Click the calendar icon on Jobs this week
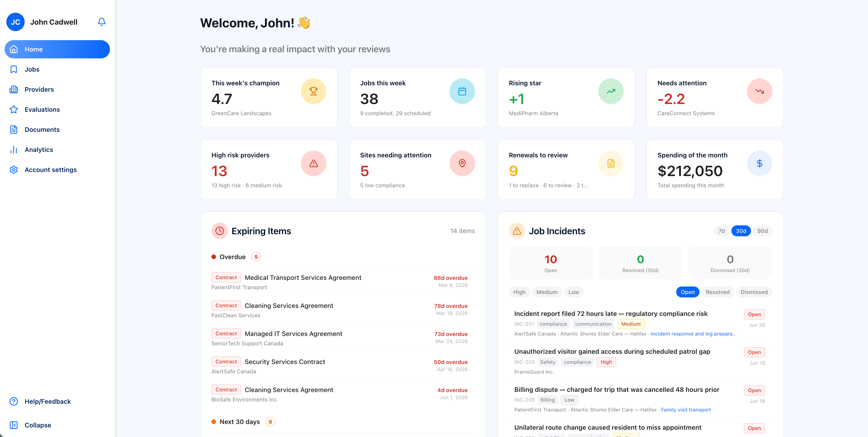The image size is (868, 437). tap(462, 91)
